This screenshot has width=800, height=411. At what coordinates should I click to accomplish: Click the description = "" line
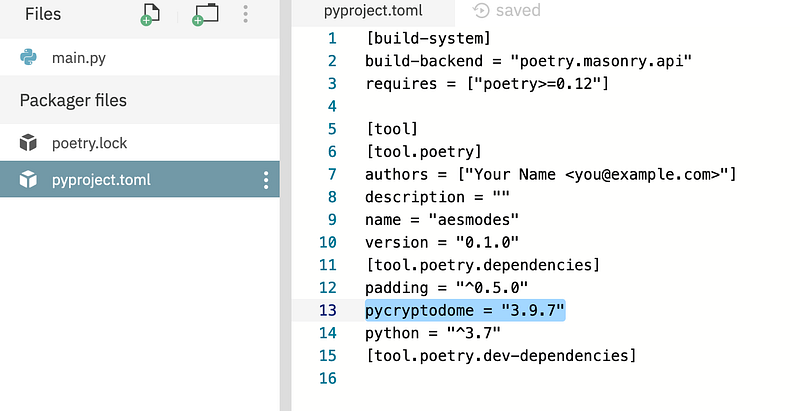click(x=437, y=197)
